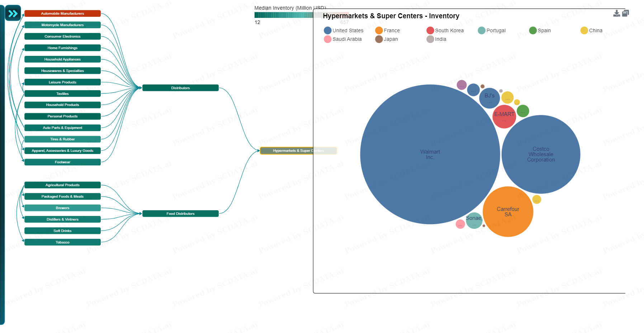
Task: Select the Motorcycle Manufacturers node
Action: pyautogui.click(x=62, y=25)
